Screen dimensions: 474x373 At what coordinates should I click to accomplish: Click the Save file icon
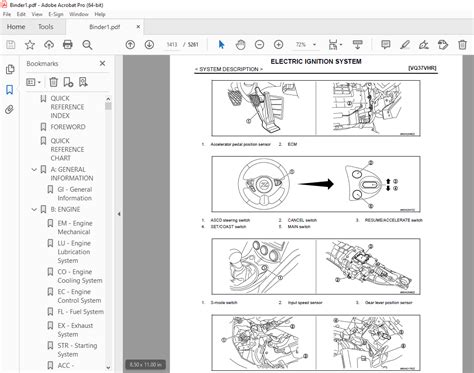(x=11, y=45)
